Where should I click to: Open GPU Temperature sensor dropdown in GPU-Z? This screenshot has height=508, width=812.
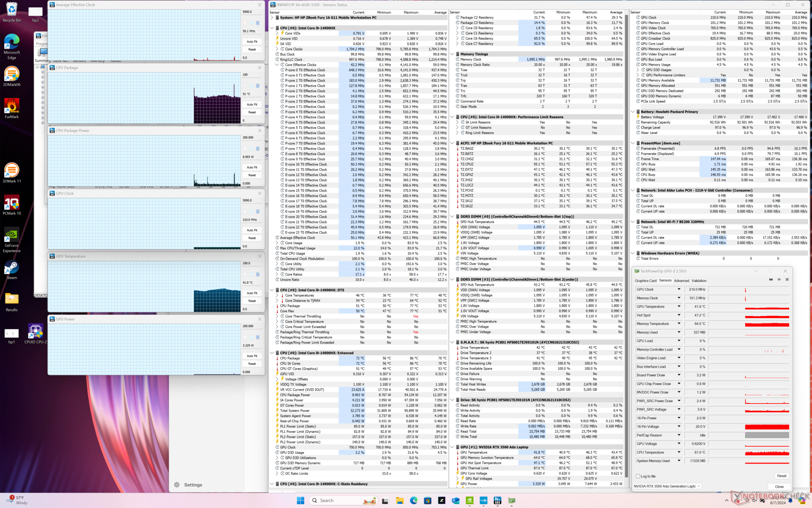679,306
